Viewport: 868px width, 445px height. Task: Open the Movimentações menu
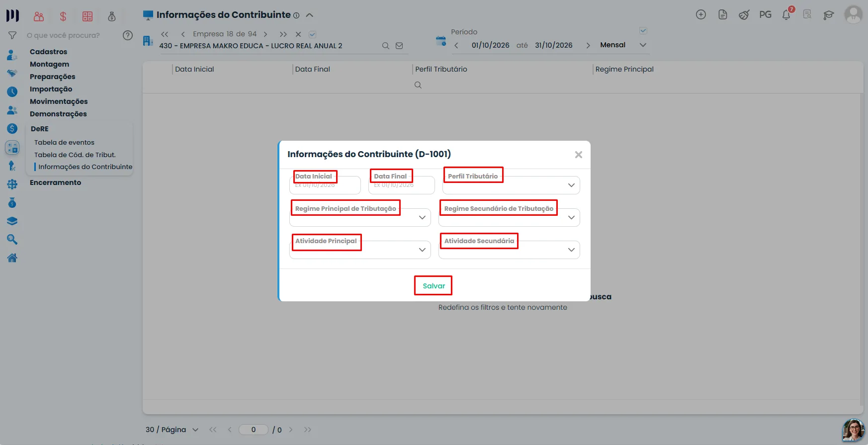(x=59, y=101)
